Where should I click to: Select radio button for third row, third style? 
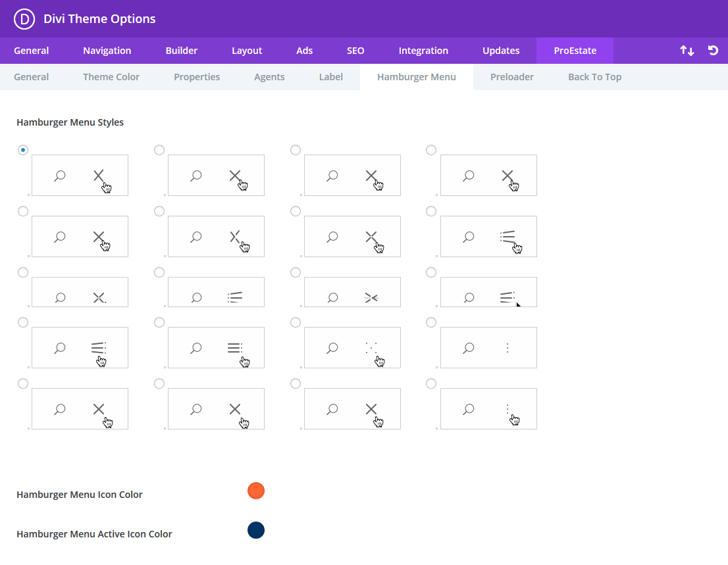pos(296,272)
